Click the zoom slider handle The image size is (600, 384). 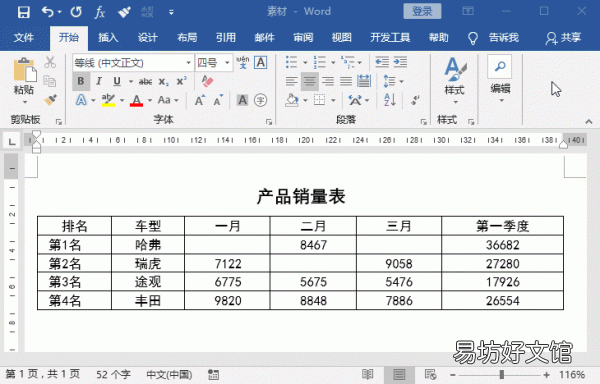[501, 374]
